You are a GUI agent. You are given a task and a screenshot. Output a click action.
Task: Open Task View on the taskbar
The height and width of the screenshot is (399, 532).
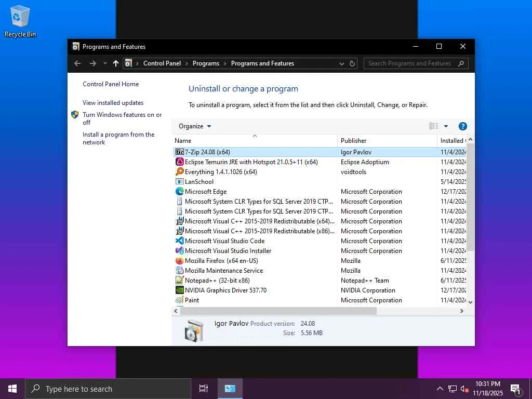[x=204, y=389]
